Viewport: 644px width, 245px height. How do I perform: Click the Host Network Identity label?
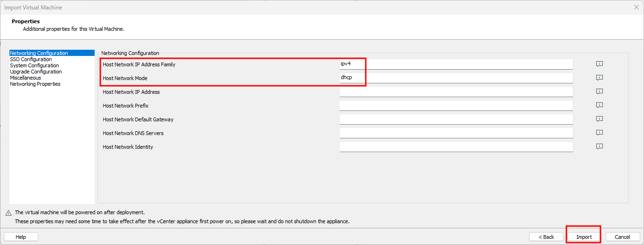pyautogui.click(x=128, y=147)
